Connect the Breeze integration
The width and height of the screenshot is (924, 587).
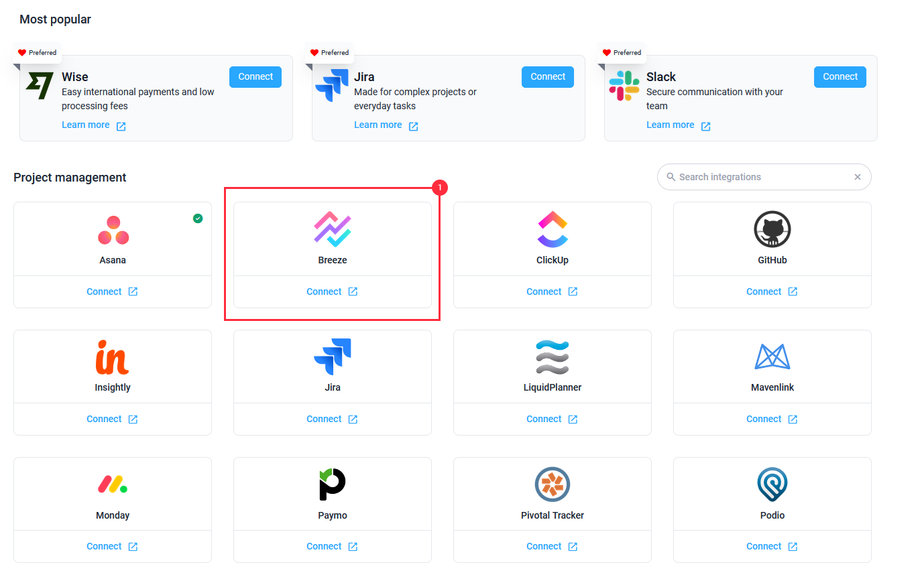324,291
